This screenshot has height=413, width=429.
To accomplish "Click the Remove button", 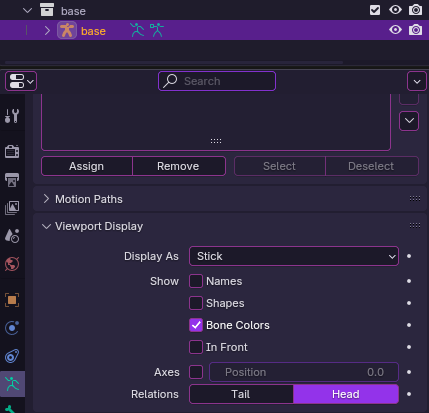I will coord(179,166).
